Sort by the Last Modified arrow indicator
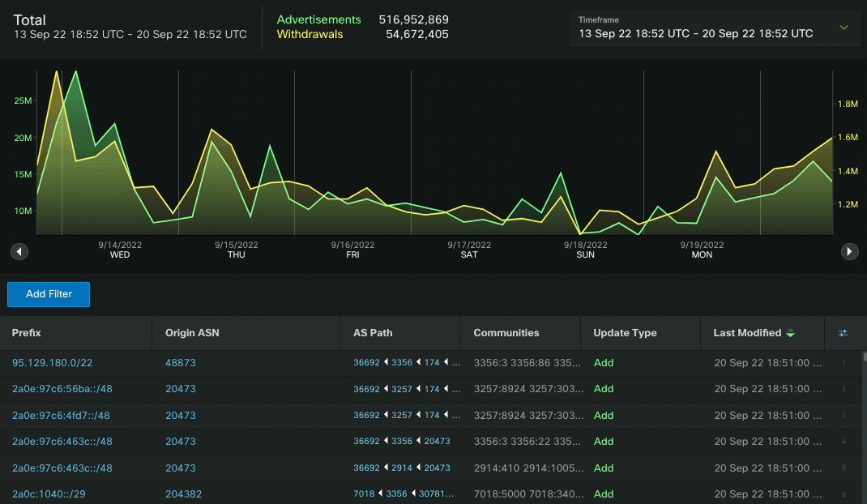 coord(790,333)
